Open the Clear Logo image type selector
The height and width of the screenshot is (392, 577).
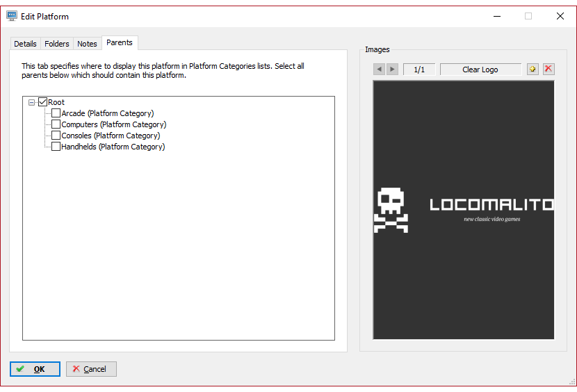(480, 70)
